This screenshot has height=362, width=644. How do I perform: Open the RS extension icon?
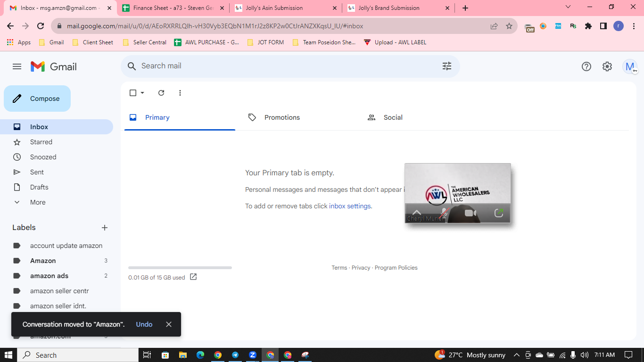(573, 26)
